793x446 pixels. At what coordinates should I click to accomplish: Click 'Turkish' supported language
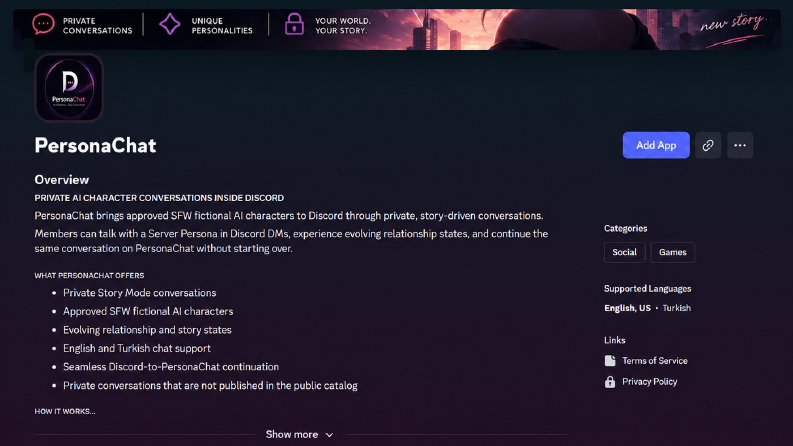tap(677, 308)
